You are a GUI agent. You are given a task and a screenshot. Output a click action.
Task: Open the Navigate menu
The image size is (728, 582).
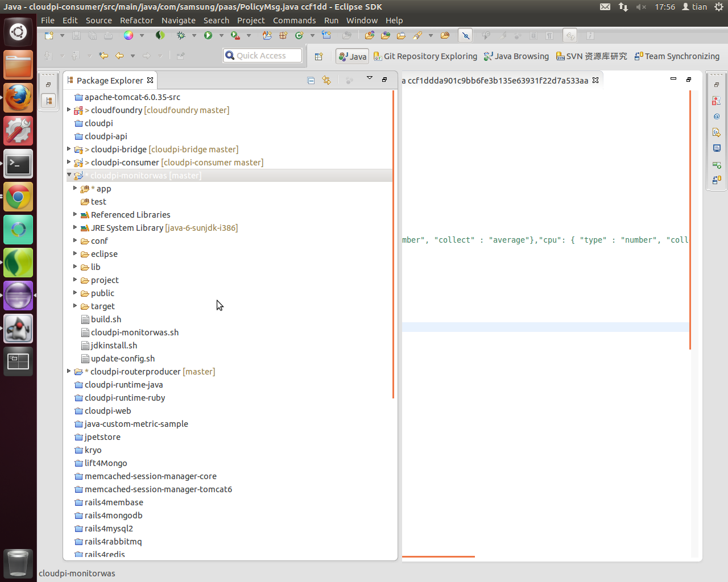pos(179,20)
